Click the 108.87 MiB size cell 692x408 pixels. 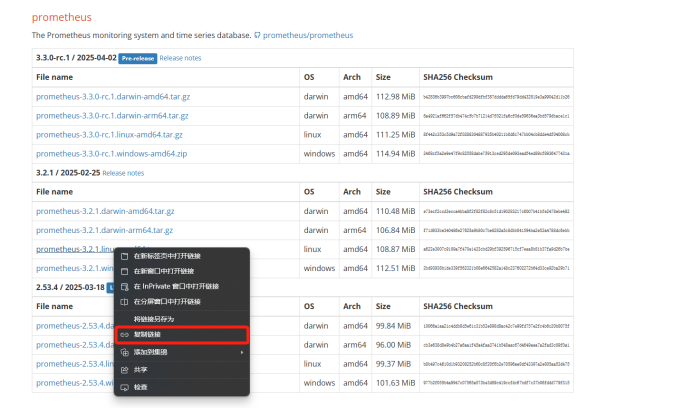(x=395, y=249)
